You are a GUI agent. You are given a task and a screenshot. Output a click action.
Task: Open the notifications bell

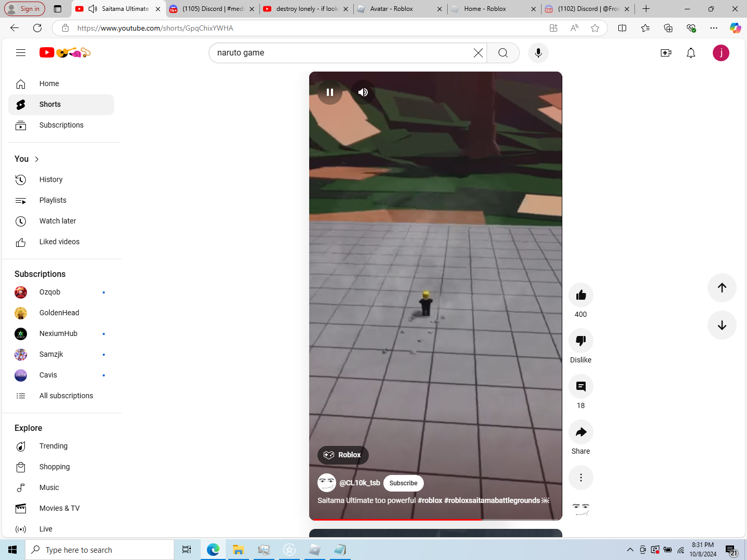(691, 53)
